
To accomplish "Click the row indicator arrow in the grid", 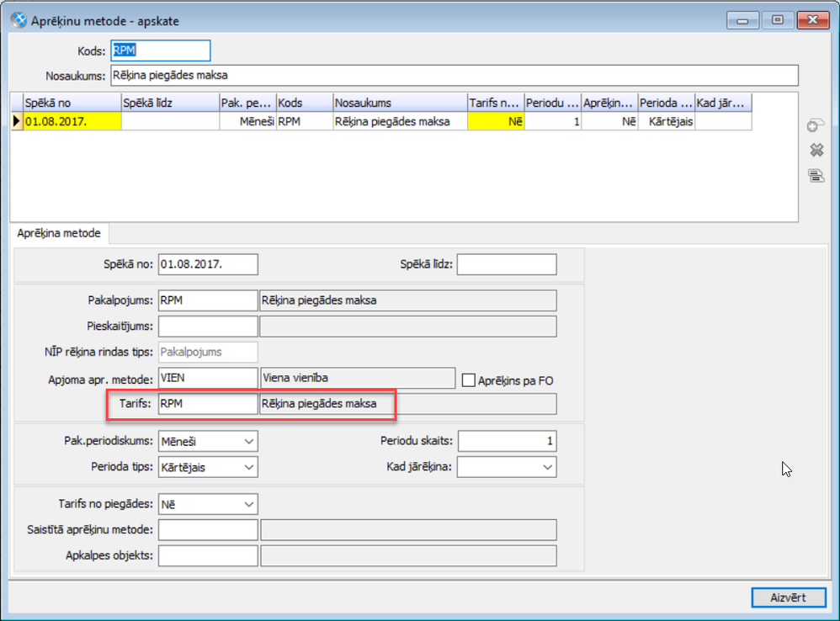I will (x=17, y=121).
